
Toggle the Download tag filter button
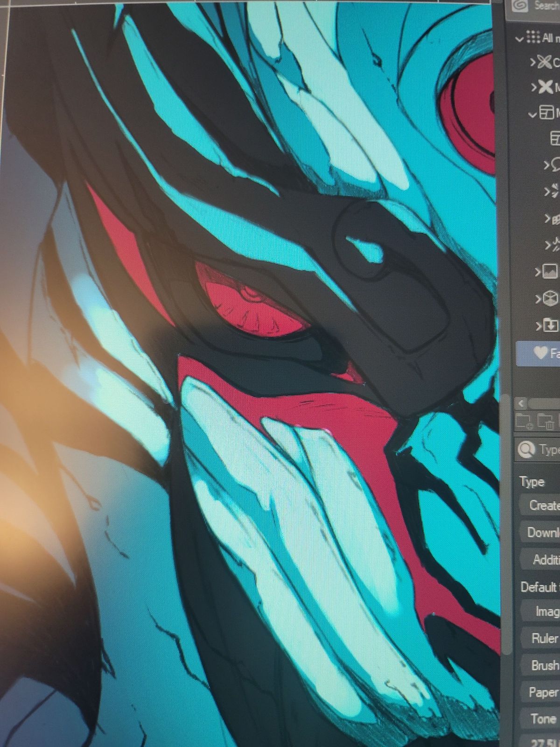[x=540, y=532]
